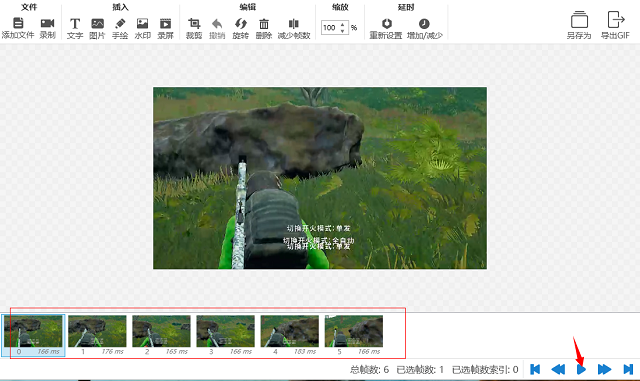640x381 pixels.
Task: Select frame 3 thumbnail
Action: pyautogui.click(x=225, y=331)
